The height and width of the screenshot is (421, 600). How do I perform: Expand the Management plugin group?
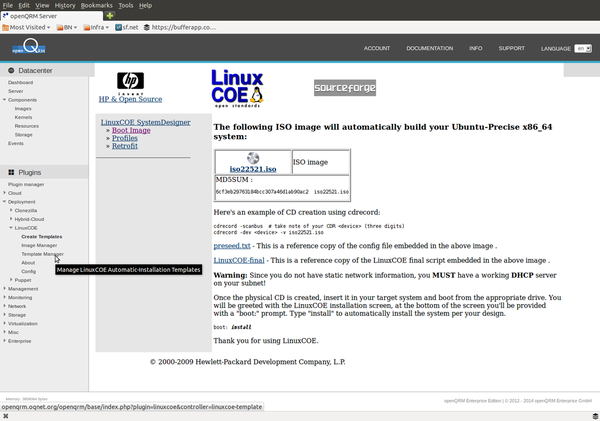pos(5,289)
